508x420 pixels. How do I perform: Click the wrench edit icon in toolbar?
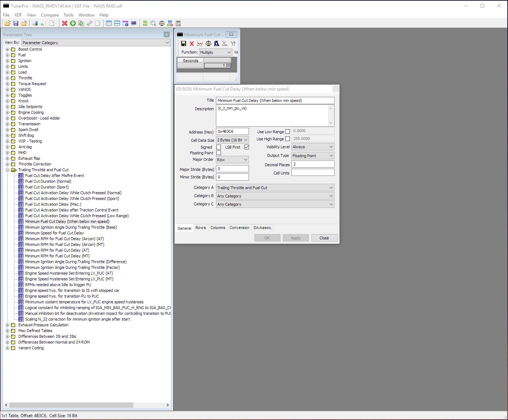click(89, 23)
